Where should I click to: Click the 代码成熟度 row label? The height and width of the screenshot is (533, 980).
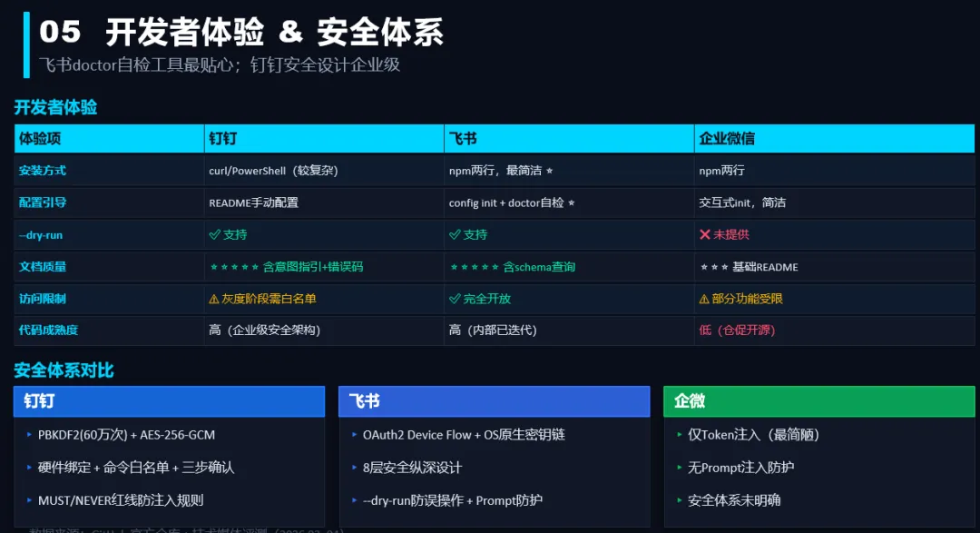[48, 331]
